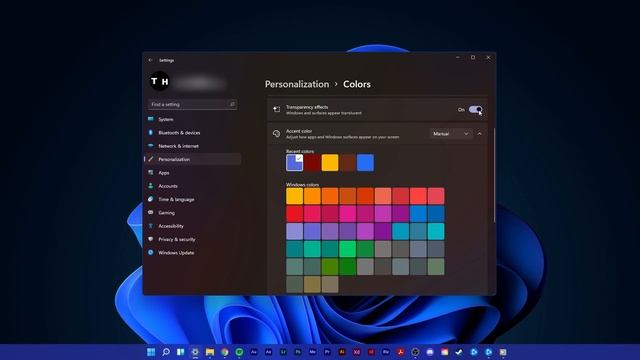Pick the dark red recent color

tap(312, 163)
